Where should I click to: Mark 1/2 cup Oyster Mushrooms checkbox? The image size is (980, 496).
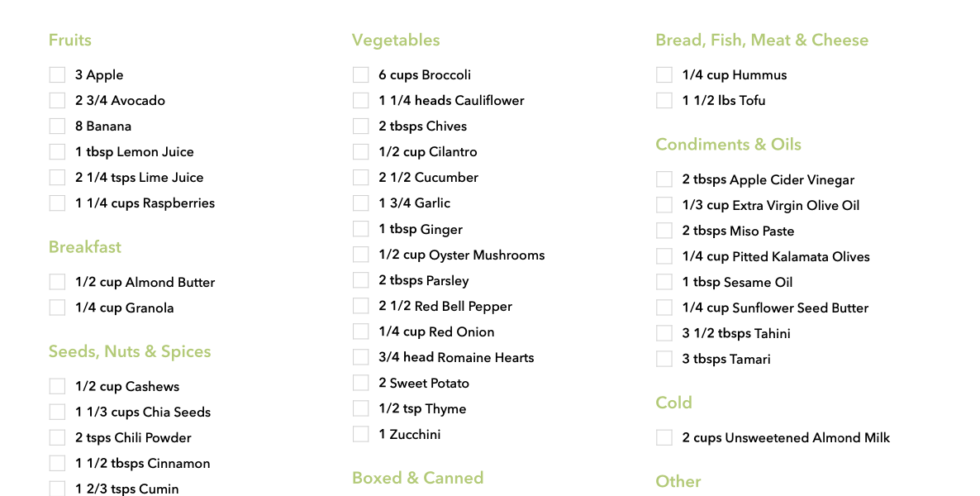360,255
